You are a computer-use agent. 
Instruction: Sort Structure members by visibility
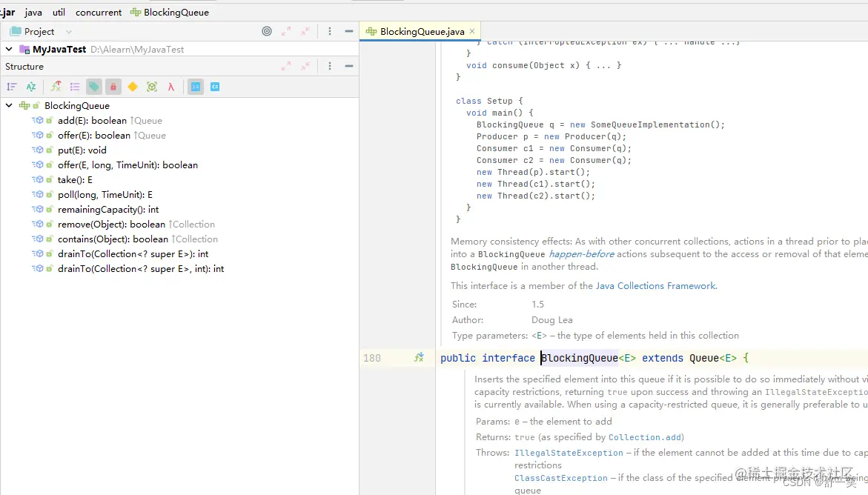[x=12, y=87]
